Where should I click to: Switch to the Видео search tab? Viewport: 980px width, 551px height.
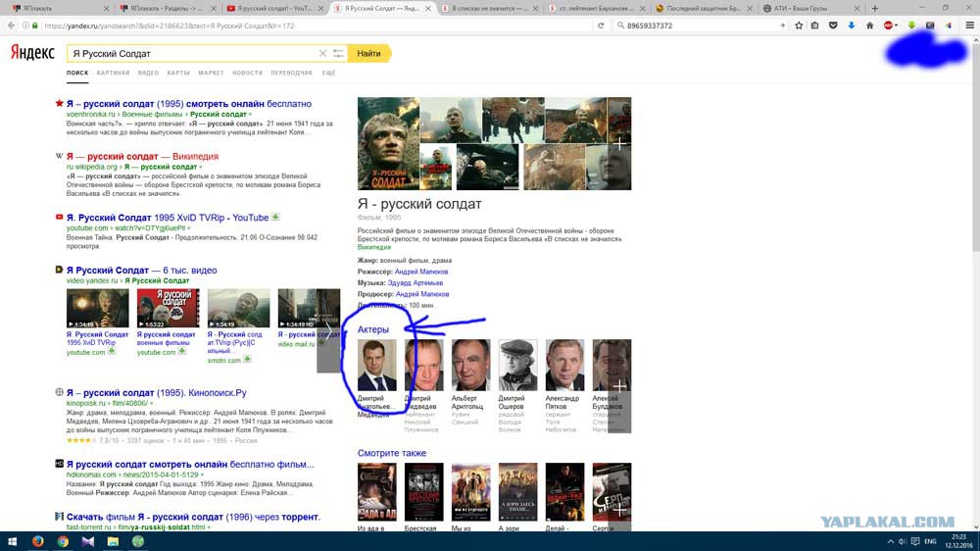click(148, 74)
